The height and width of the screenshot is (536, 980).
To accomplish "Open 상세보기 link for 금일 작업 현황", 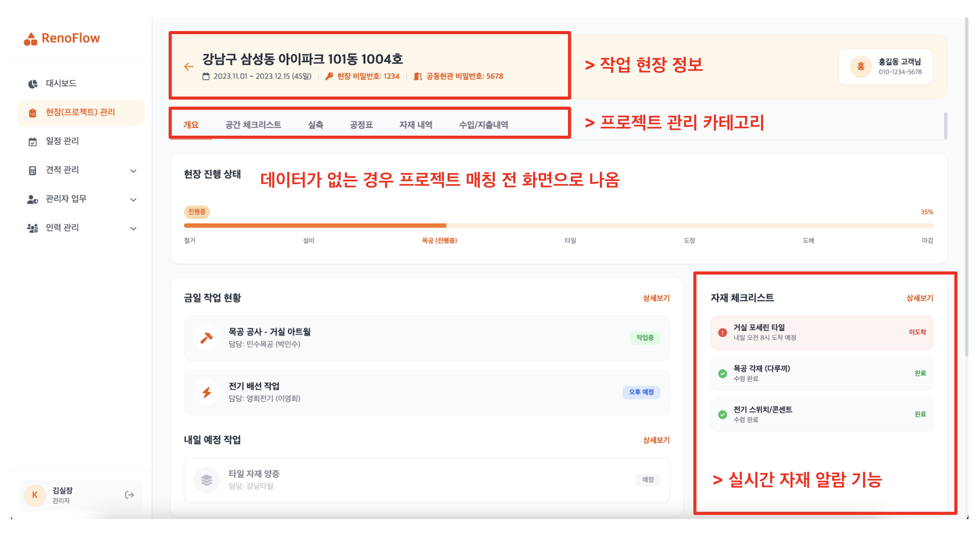I will point(656,298).
